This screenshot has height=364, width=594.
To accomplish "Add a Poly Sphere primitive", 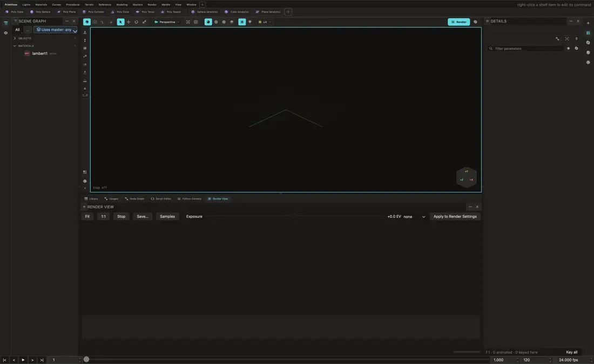I will [40, 12].
